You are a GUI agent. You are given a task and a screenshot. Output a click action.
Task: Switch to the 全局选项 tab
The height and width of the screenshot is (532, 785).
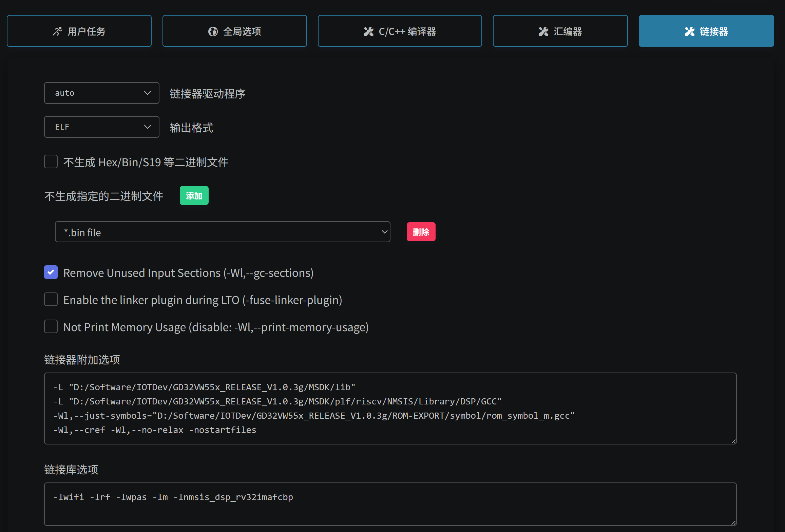234,31
